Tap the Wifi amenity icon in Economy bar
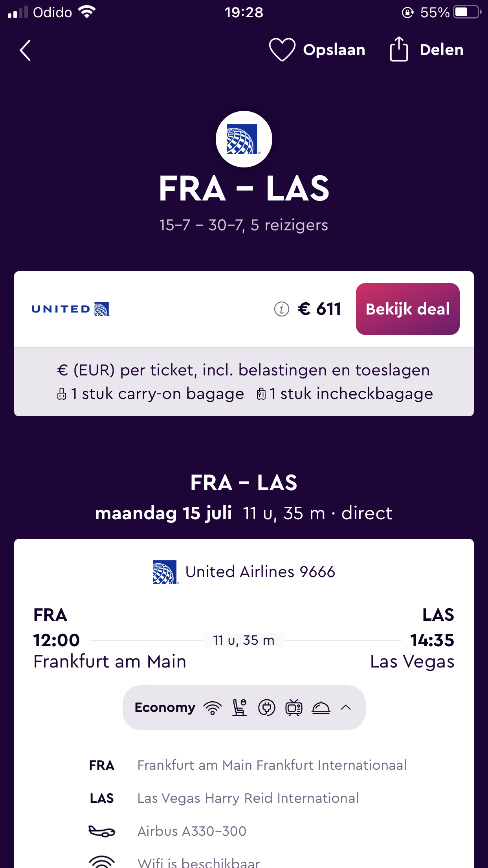488x868 pixels. click(x=213, y=708)
